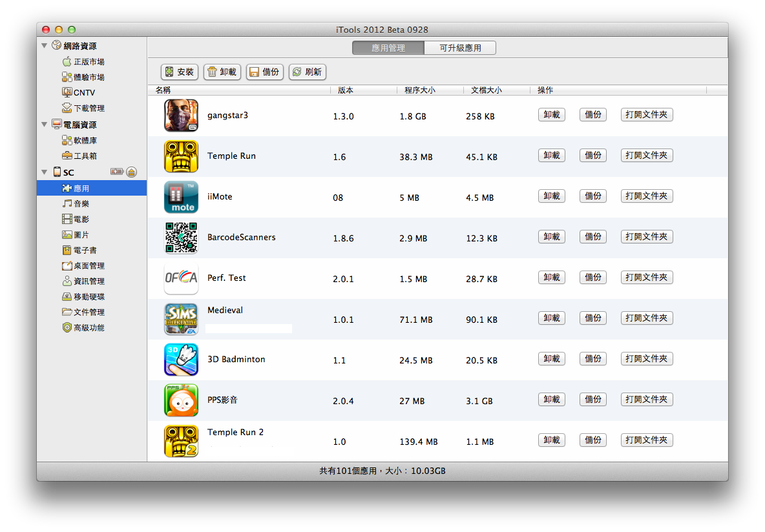Click the PPS影音 app icon
The height and width of the screenshot is (532, 765).
pyautogui.click(x=181, y=400)
